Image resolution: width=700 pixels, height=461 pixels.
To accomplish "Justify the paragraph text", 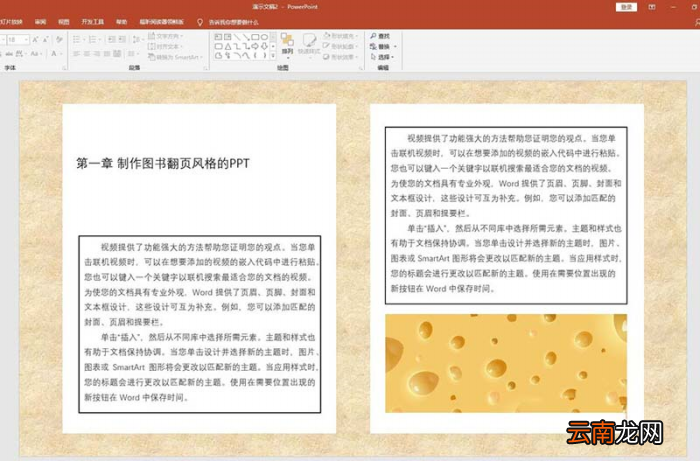I will coord(107,54).
